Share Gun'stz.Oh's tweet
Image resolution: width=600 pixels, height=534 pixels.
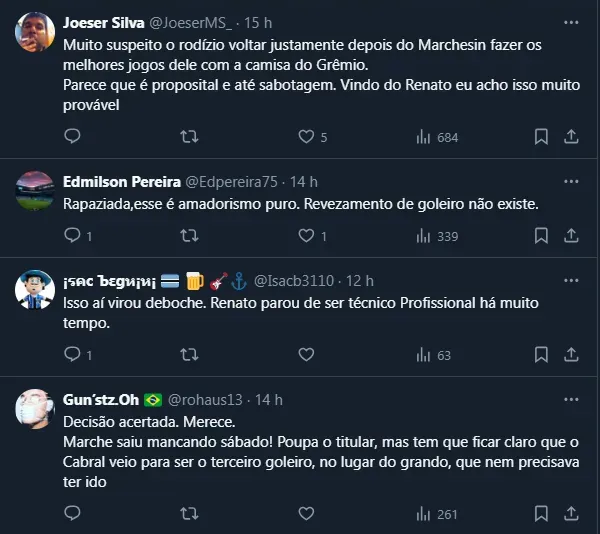pyautogui.click(x=571, y=513)
